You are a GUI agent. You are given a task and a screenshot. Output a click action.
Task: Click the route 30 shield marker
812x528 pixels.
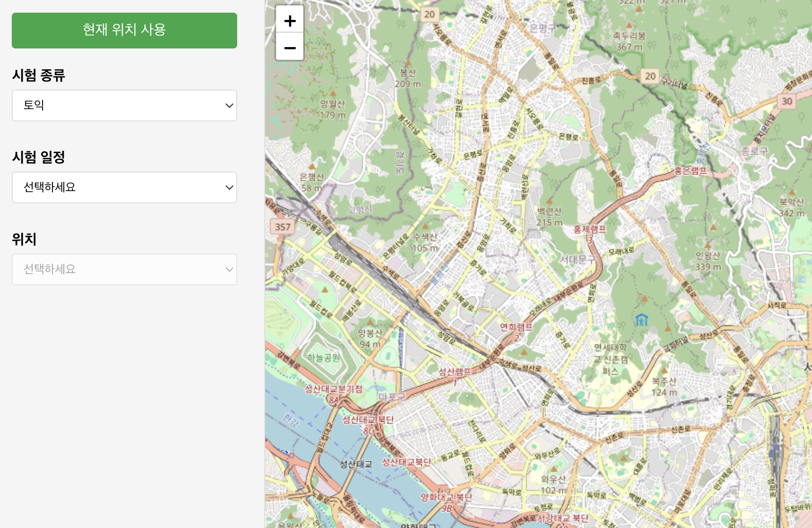[787, 101]
